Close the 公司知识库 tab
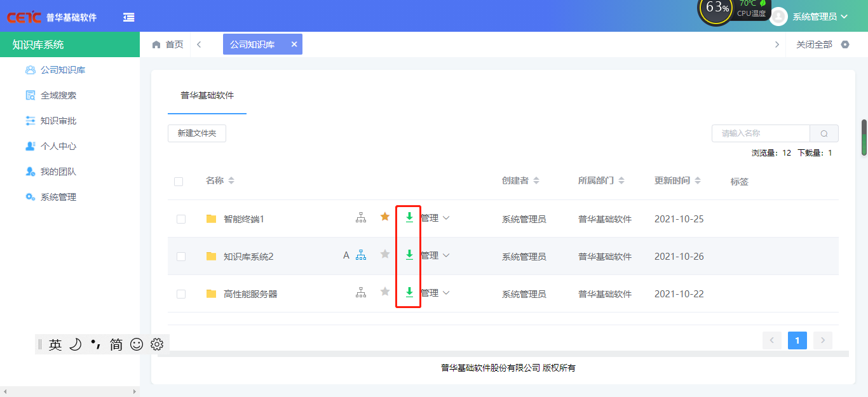This screenshot has height=397, width=868. point(294,44)
